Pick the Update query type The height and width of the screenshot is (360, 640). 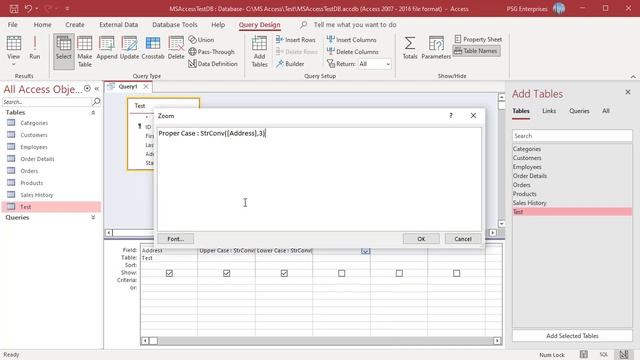pos(129,48)
